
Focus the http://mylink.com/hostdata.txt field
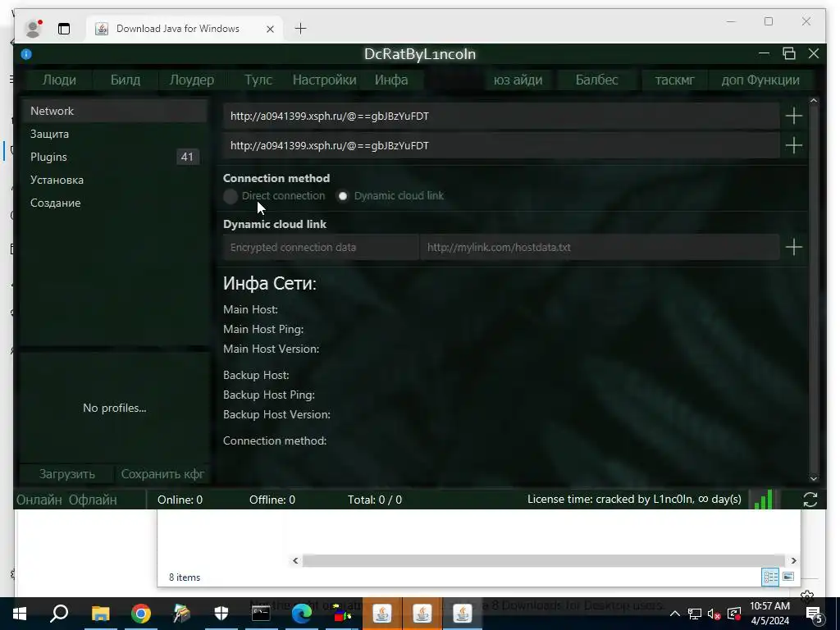600,248
